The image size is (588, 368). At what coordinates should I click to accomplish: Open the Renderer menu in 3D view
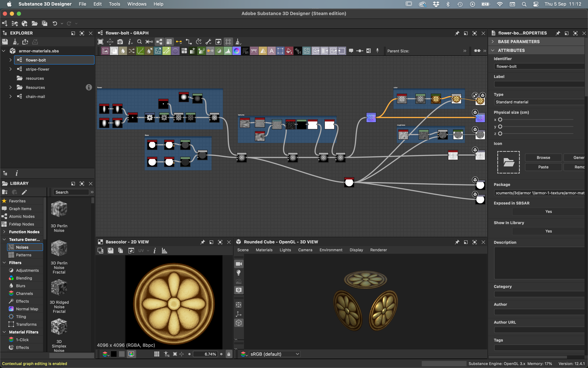click(x=379, y=250)
